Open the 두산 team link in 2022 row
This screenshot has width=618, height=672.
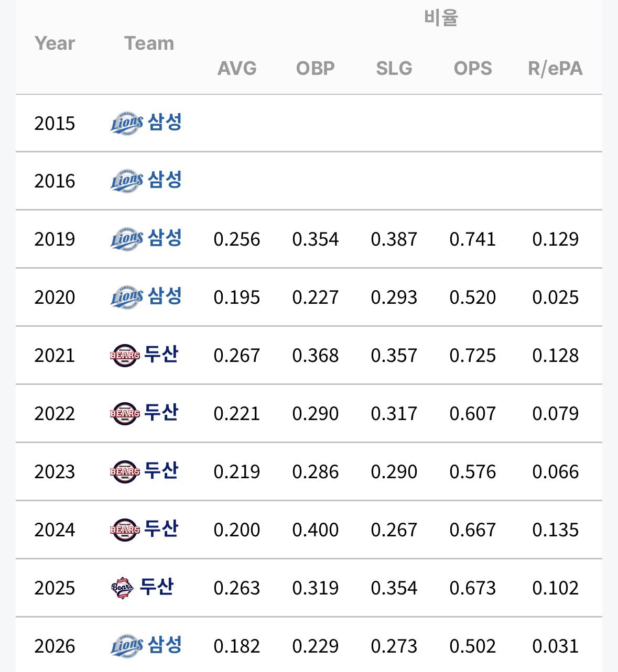[161, 413]
